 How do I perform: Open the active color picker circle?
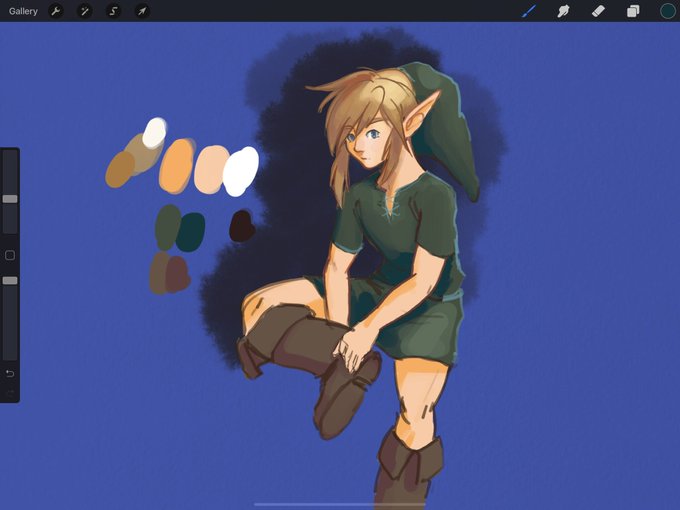point(667,11)
